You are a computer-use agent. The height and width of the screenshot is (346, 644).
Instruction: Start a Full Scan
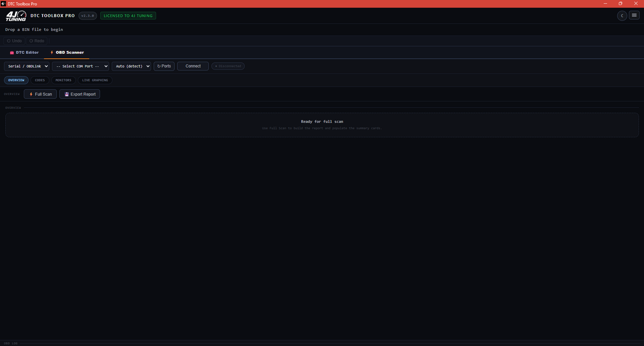(x=41, y=94)
